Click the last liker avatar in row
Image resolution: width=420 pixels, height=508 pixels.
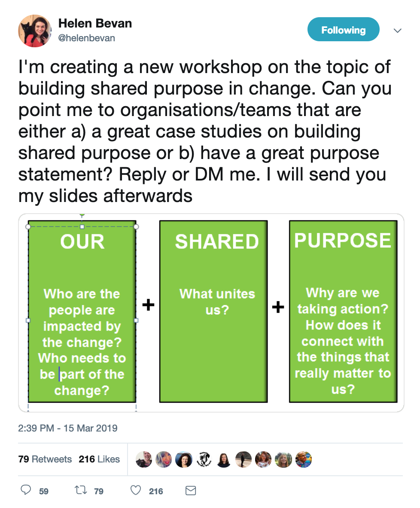coord(304,459)
